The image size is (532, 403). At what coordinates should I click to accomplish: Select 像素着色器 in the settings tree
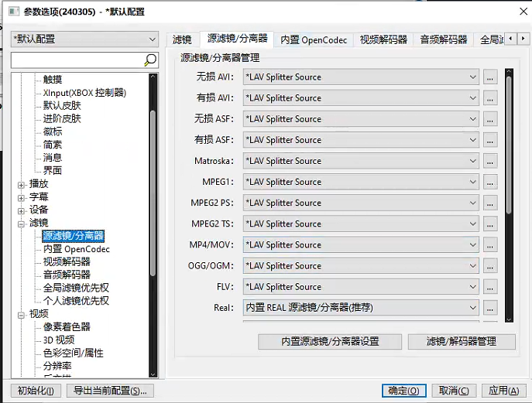point(67,327)
